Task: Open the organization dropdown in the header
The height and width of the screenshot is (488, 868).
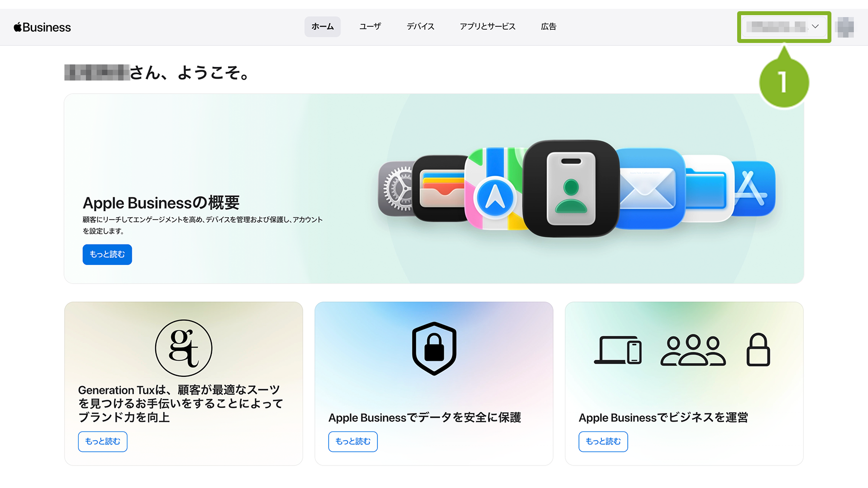Action: [784, 27]
